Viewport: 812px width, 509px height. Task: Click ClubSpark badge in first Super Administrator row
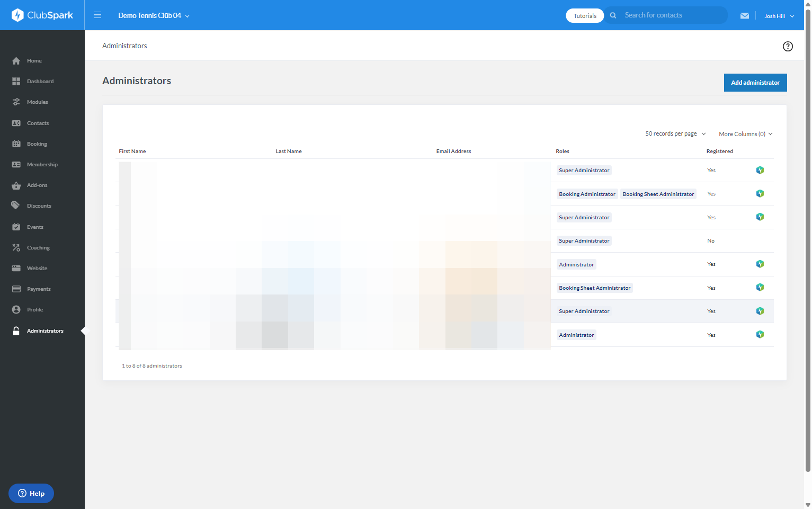click(x=760, y=170)
